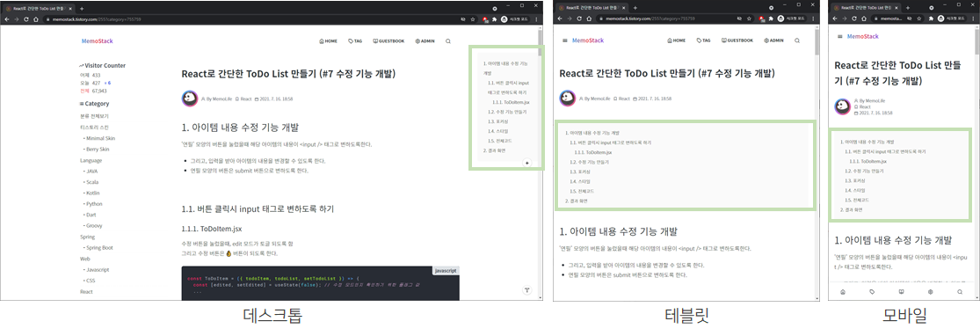Click 1.2. 수정 기능 만들기 in tablet TOC
The image size is (980, 336).
pos(590,162)
